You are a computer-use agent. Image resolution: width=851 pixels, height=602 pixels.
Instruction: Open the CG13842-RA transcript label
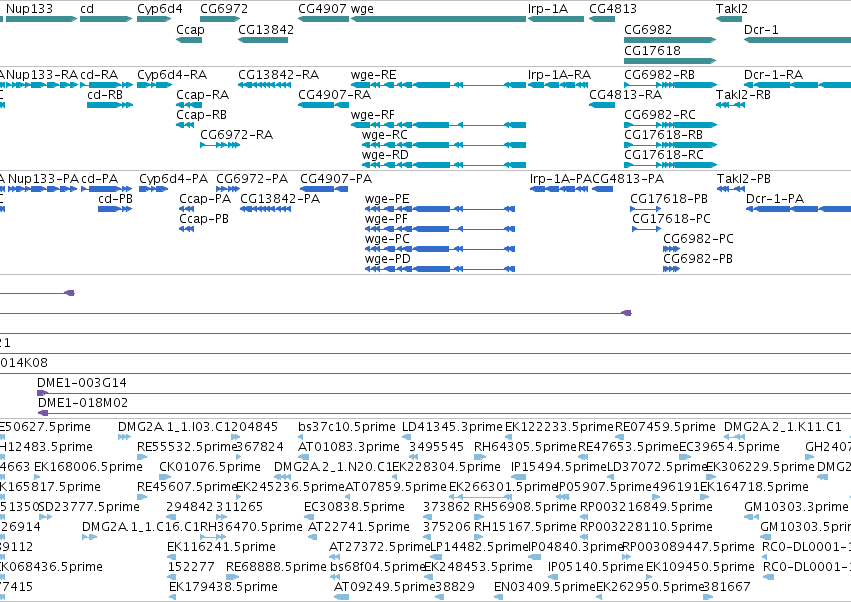pos(278,74)
